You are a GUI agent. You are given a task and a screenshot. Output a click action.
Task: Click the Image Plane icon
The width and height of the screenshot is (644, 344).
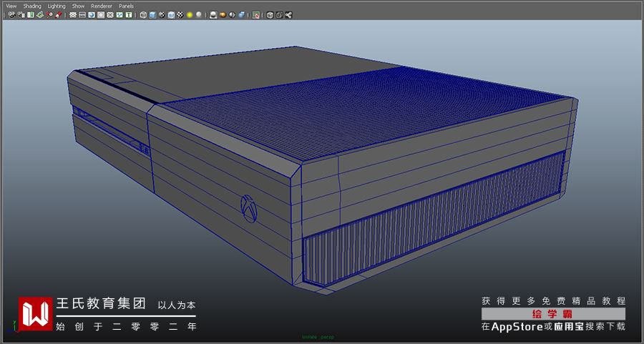(40, 15)
